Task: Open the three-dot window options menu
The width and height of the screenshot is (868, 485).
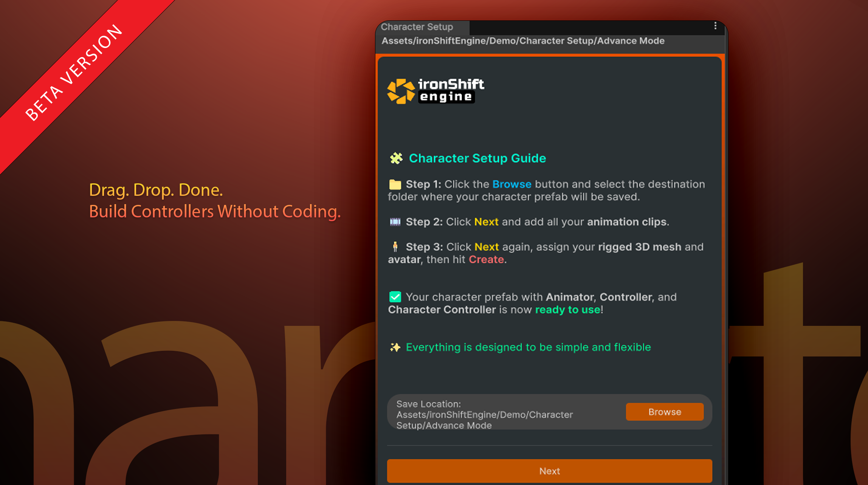Action: pyautogui.click(x=715, y=26)
